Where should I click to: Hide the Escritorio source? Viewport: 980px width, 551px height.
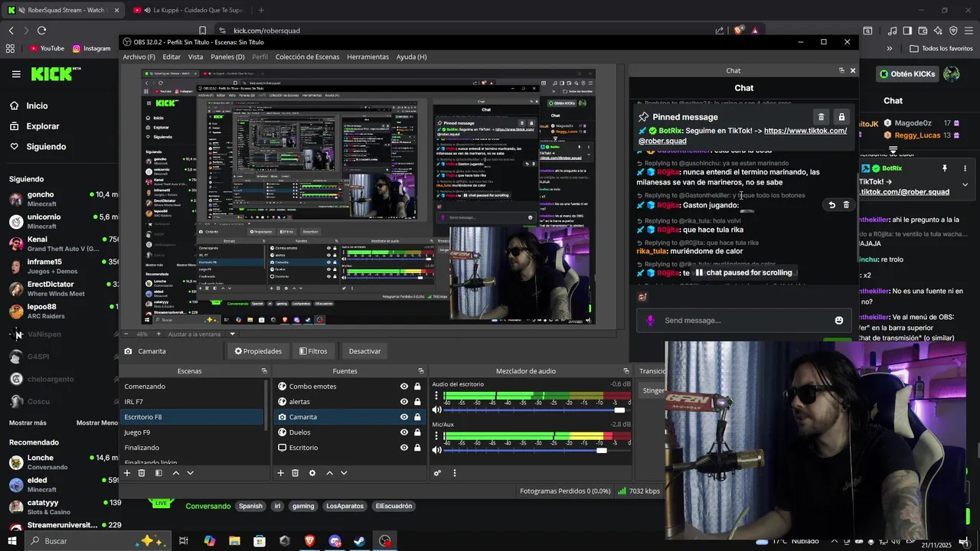pos(404,448)
